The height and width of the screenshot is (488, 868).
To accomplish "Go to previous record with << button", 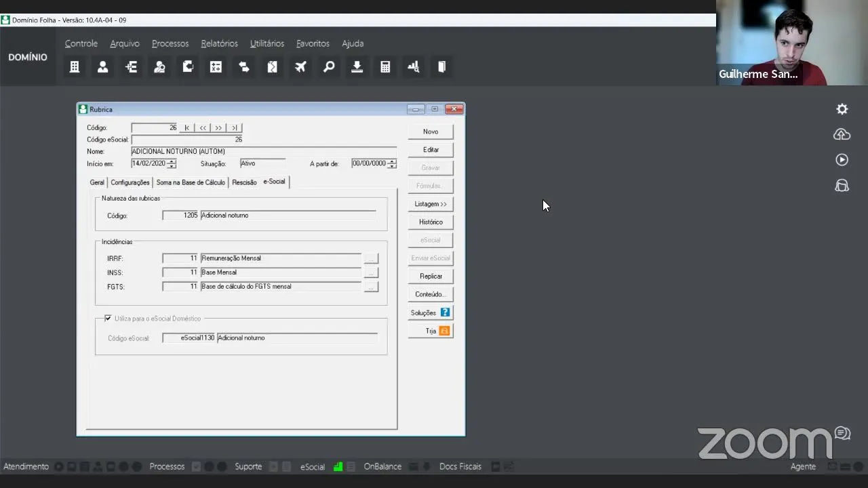I will [203, 127].
